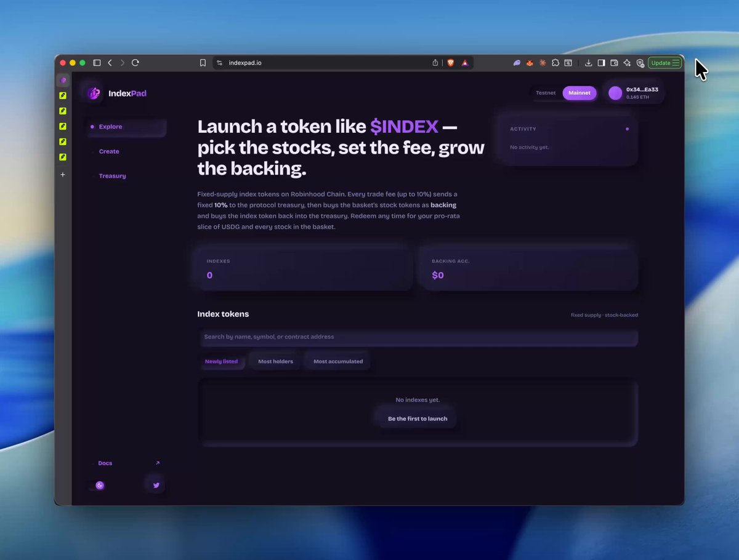The height and width of the screenshot is (560, 739).
Task: Select the purple IndexPad tab in vertical tab strip
Action: coord(63,81)
